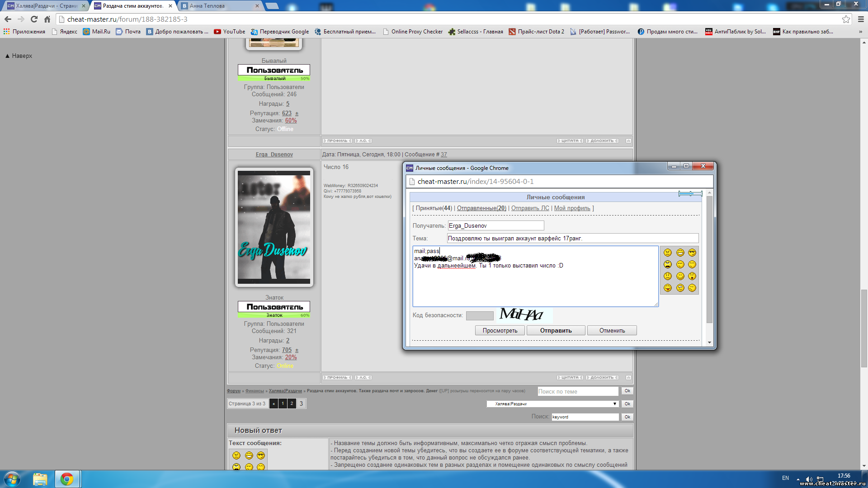Click Erga_Dusenov avatar image
Image resolution: width=868 pixels, height=488 pixels.
(x=274, y=227)
